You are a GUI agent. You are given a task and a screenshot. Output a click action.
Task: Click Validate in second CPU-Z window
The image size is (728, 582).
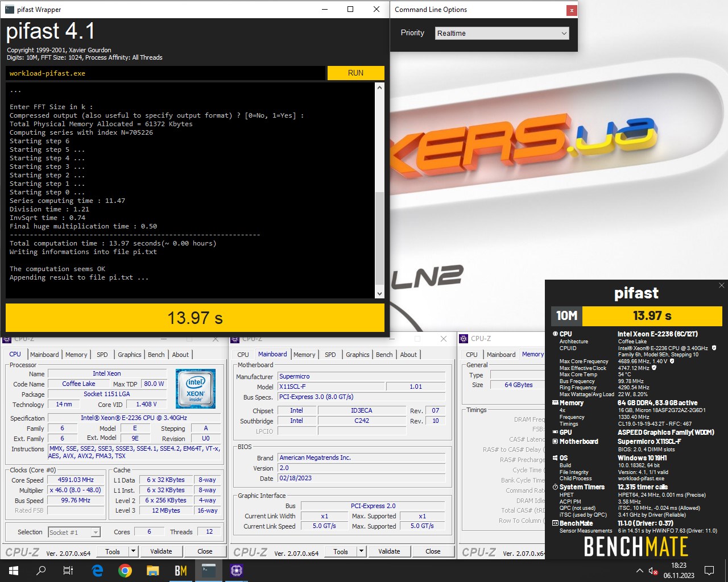click(x=389, y=551)
